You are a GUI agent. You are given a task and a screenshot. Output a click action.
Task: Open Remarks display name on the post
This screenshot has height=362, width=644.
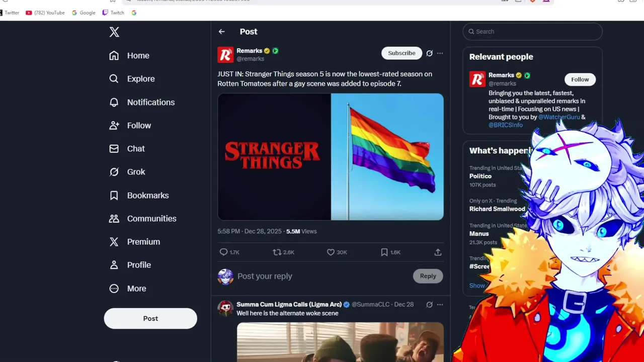(x=250, y=51)
